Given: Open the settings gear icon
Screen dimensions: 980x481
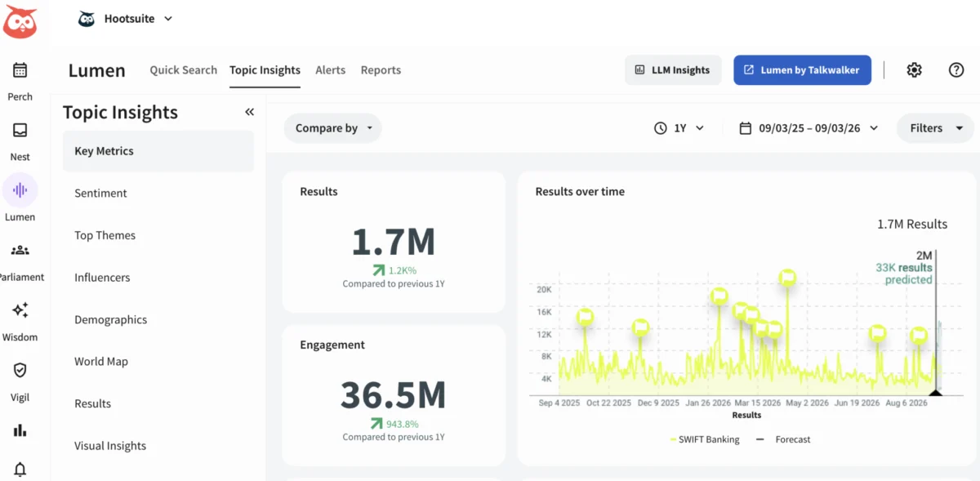Looking at the screenshot, I should [914, 70].
